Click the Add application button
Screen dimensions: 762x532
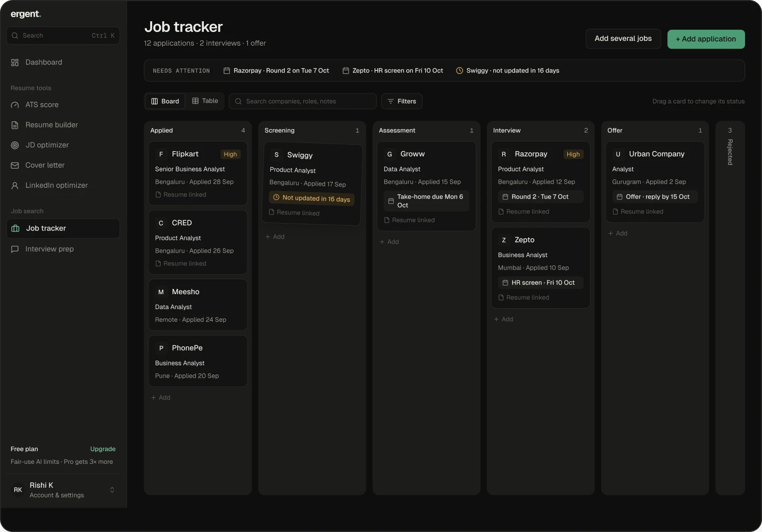point(706,39)
